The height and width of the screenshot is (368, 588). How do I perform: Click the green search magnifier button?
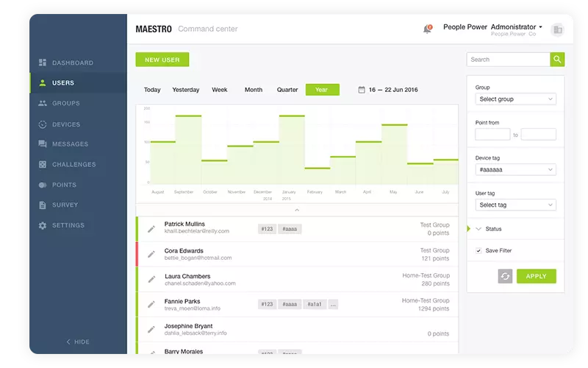pos(557,60)
